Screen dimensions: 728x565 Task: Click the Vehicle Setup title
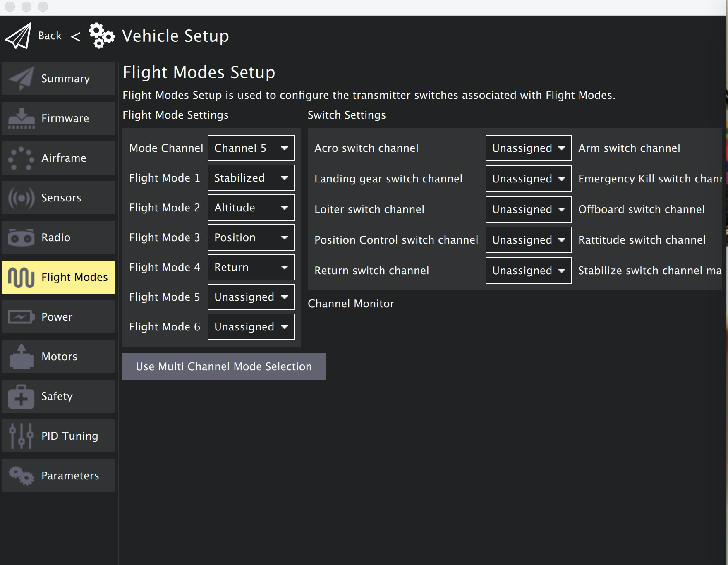175,36
